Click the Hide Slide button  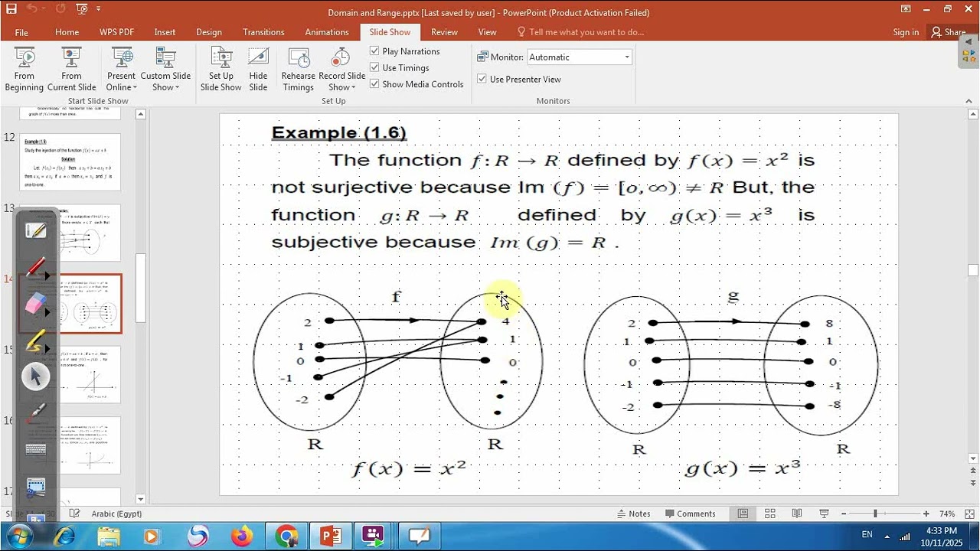258,69
